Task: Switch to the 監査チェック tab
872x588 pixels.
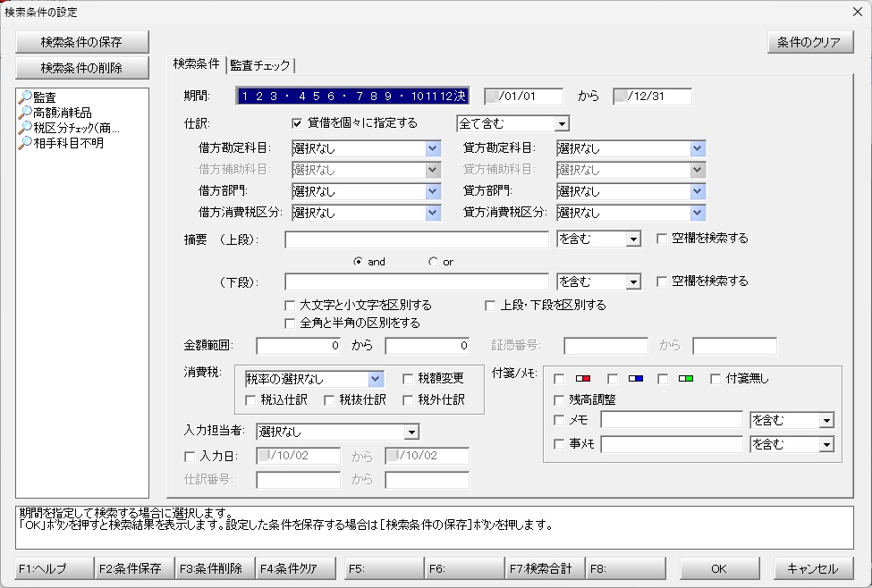Action: pyautogui.click(x=259, y=65)
